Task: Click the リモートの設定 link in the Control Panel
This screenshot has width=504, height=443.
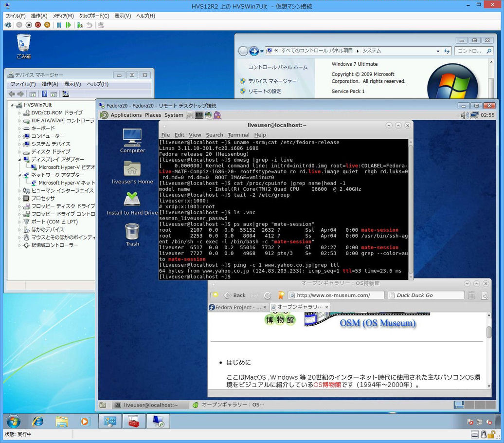Action: tap(265, 92)
